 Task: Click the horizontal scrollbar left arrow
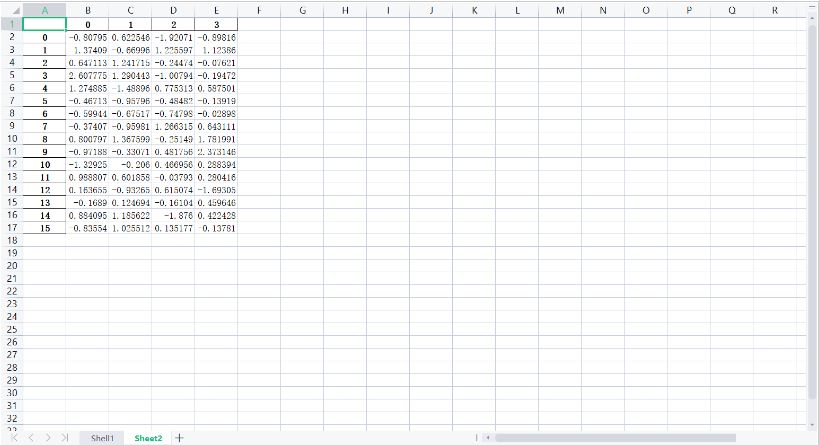pyautogui.click(x=488, y=438)
